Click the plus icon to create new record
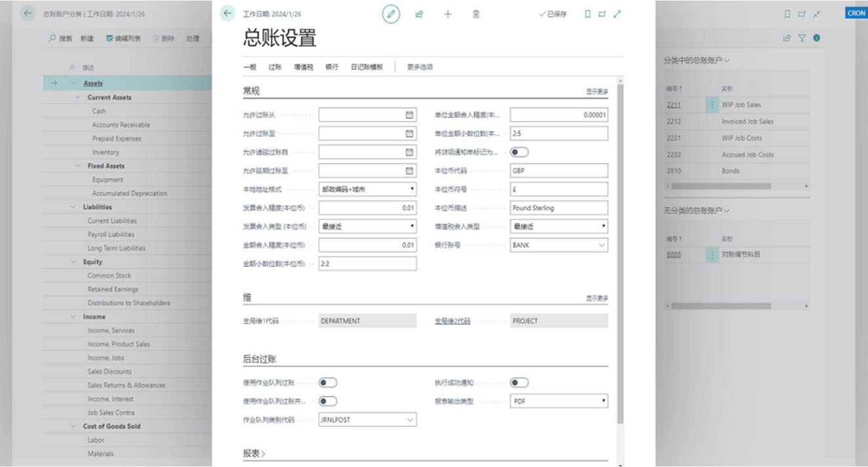This screenshot has width=868, height=467. click(x=448, y=14)
